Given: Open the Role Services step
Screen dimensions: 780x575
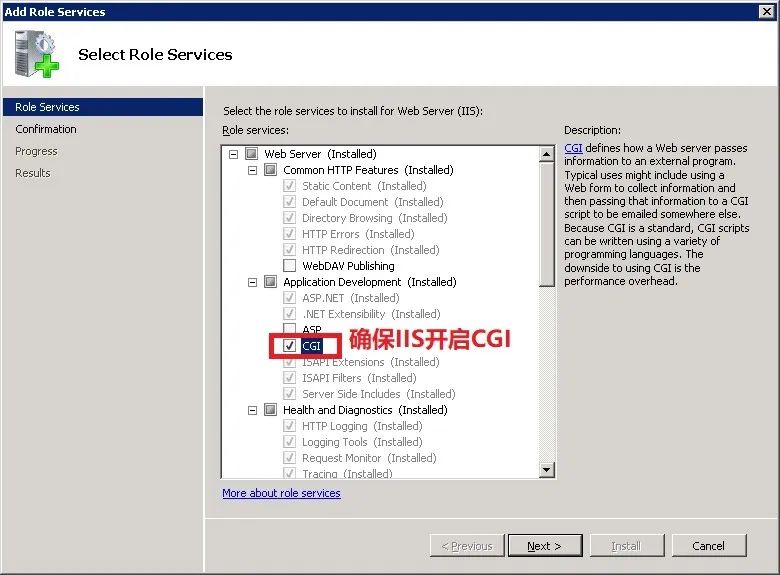Looking at the screenshot, I should point(103,107).
